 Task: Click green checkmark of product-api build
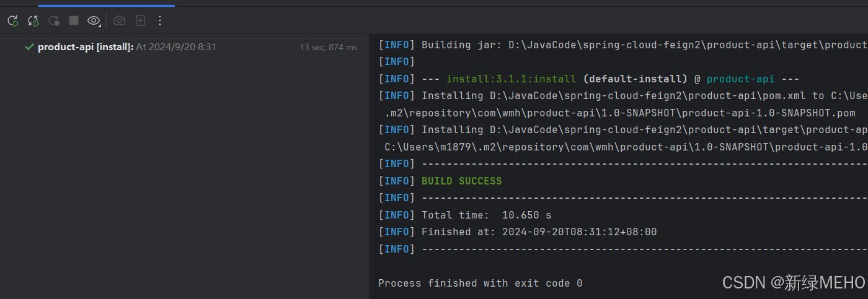pyautogui.click(x=29, y=46)
